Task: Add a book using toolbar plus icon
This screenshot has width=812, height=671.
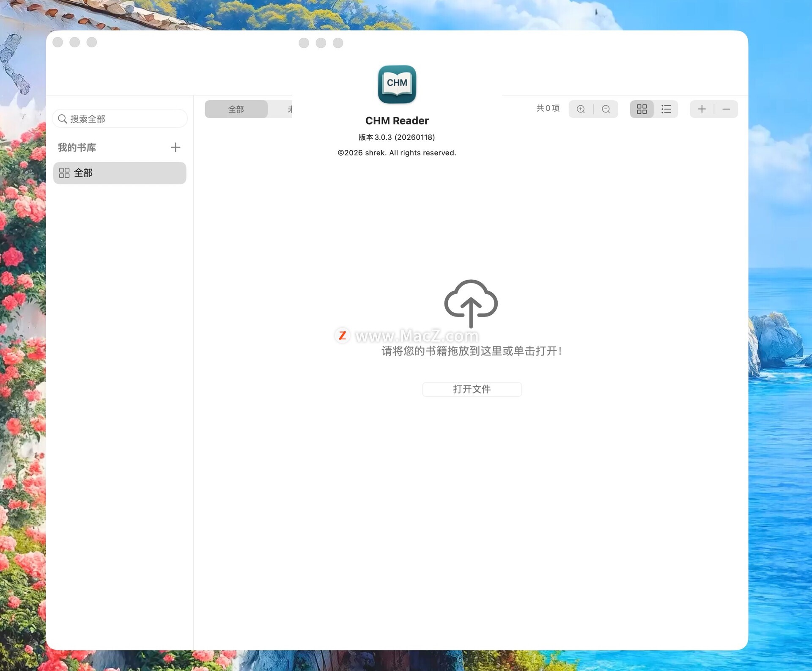Action: click(702, 109)
